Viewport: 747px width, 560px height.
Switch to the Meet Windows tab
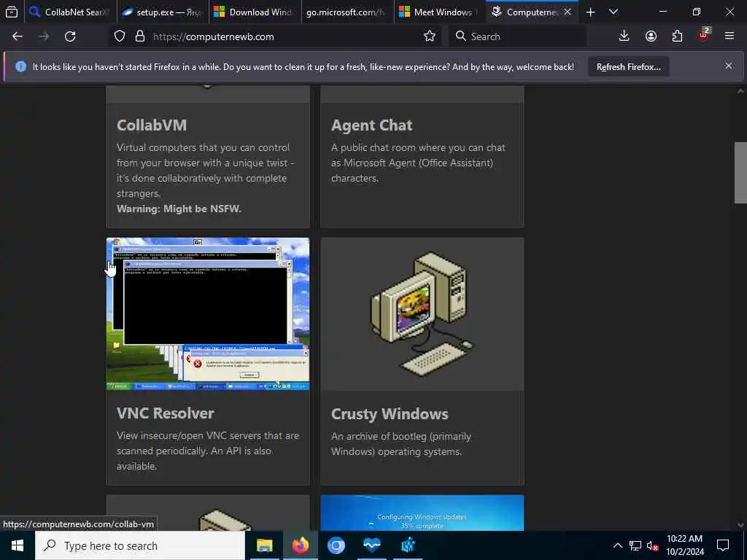coord(439,12)
